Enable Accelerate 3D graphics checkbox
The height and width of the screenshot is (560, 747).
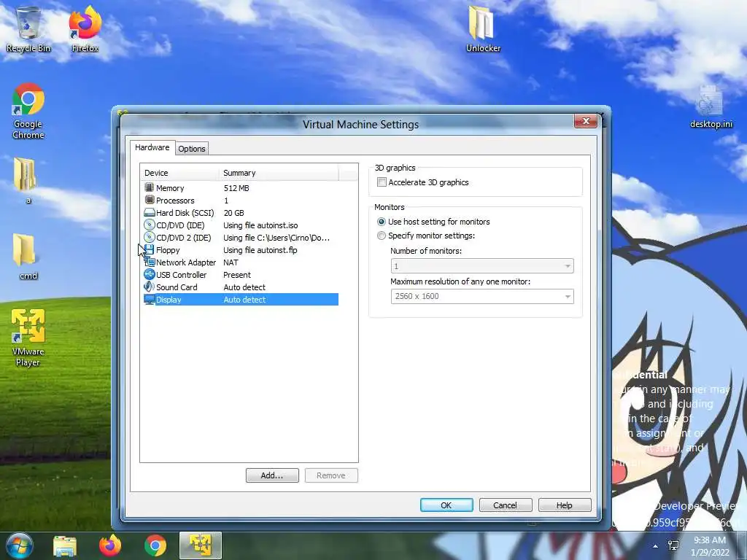(382, 182)
